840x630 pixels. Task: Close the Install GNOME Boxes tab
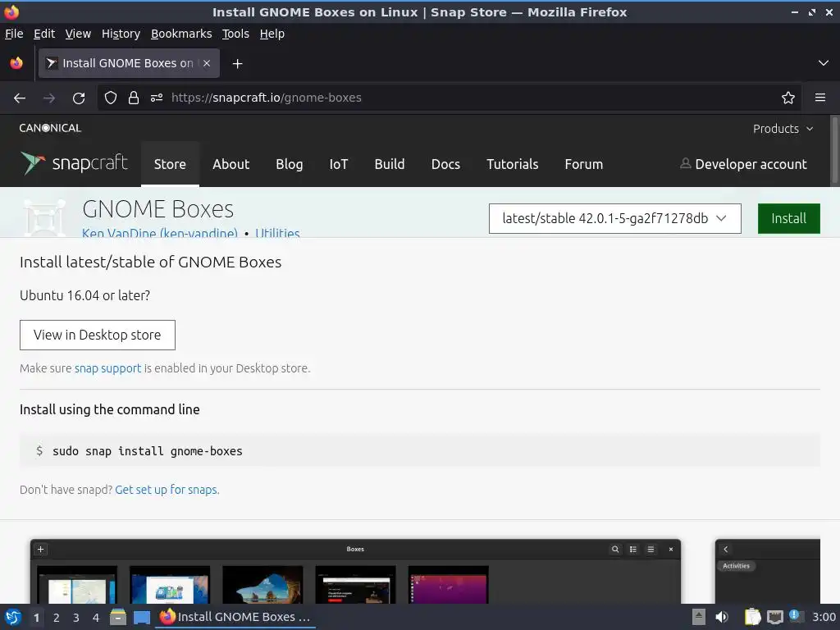point(207,63)
